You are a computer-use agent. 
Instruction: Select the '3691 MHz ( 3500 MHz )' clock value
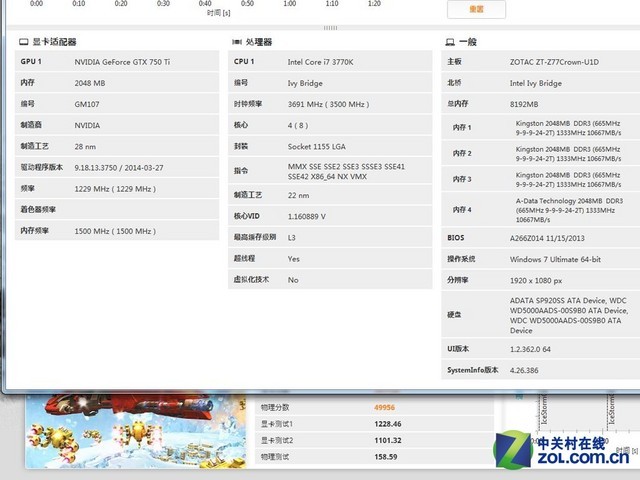click(x=329, y=104)
